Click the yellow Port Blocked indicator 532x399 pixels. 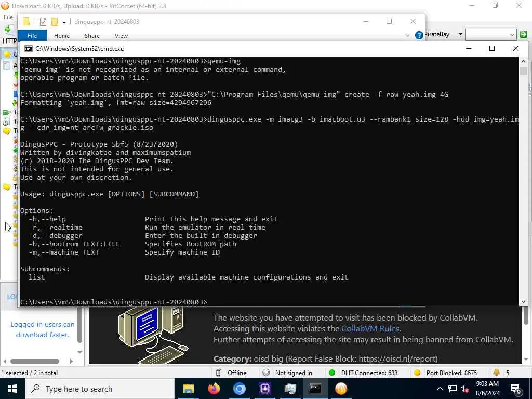tap(417, 373)
